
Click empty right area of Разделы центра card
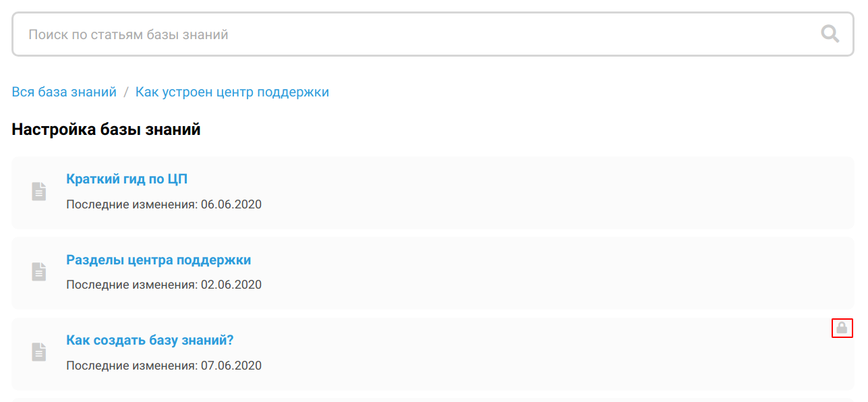tap(607, 273)
